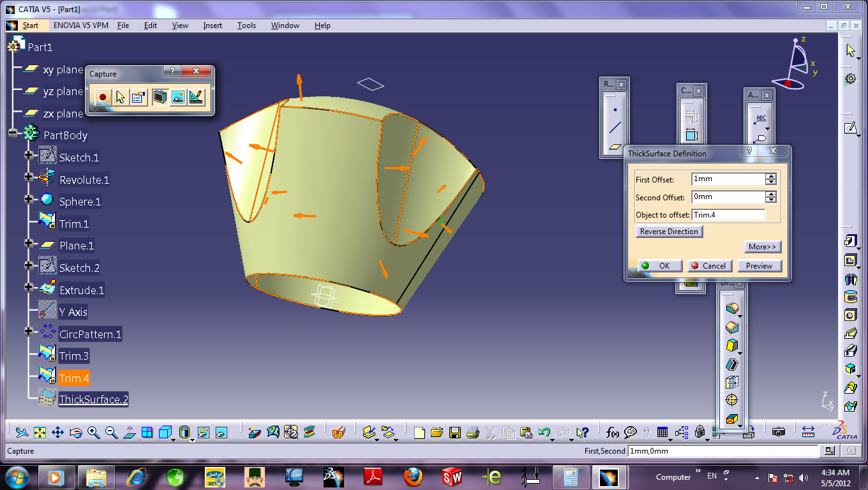Open isometric view mode dropdown arrow

[x=173, y=439]
